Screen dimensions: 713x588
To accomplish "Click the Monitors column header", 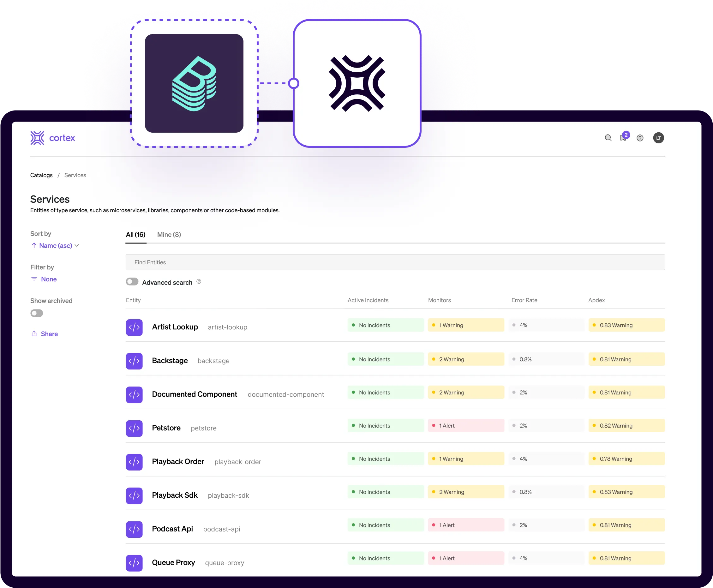I will pos(439,300).
